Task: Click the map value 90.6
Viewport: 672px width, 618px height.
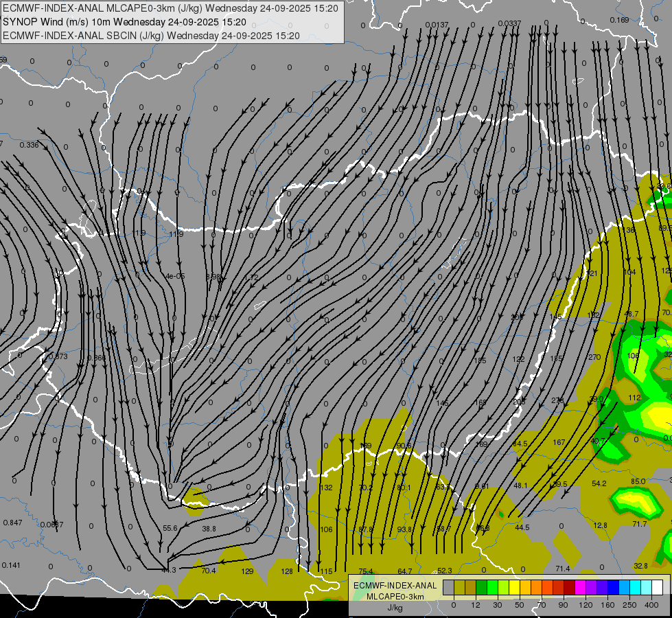Action: (x=404, y=446)
